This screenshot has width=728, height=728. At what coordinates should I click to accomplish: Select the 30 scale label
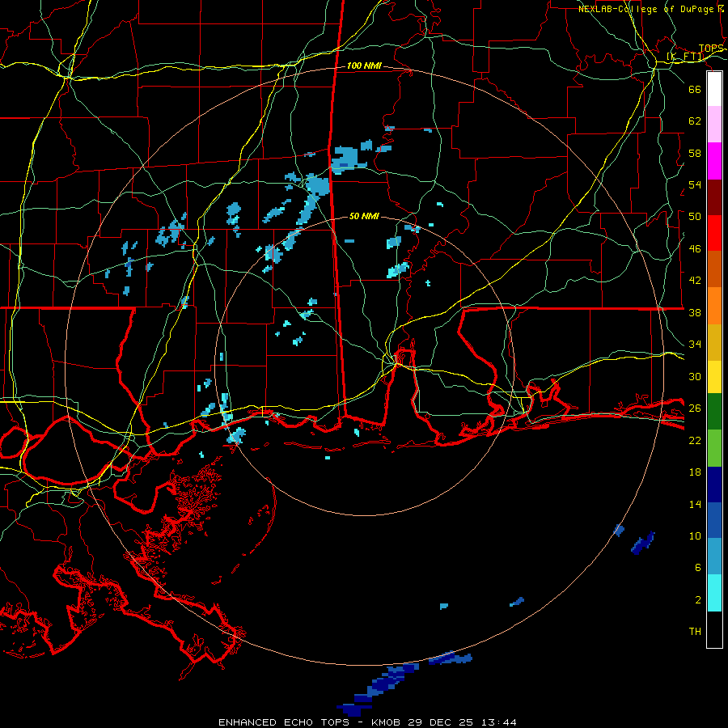pyautogui.click(x=695, y=376)
